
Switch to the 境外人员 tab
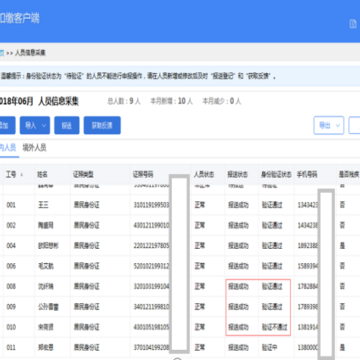click(34, 148)
